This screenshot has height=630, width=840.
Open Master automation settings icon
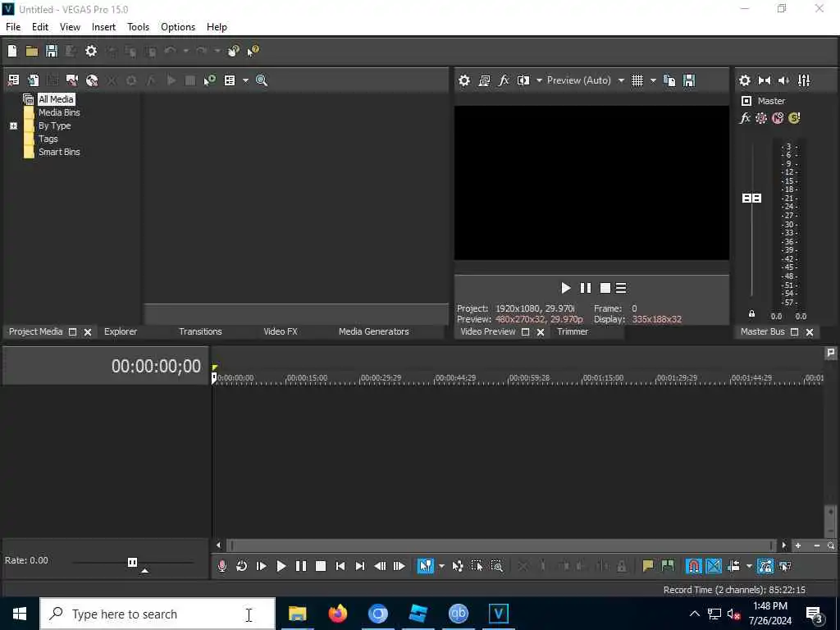760,118
